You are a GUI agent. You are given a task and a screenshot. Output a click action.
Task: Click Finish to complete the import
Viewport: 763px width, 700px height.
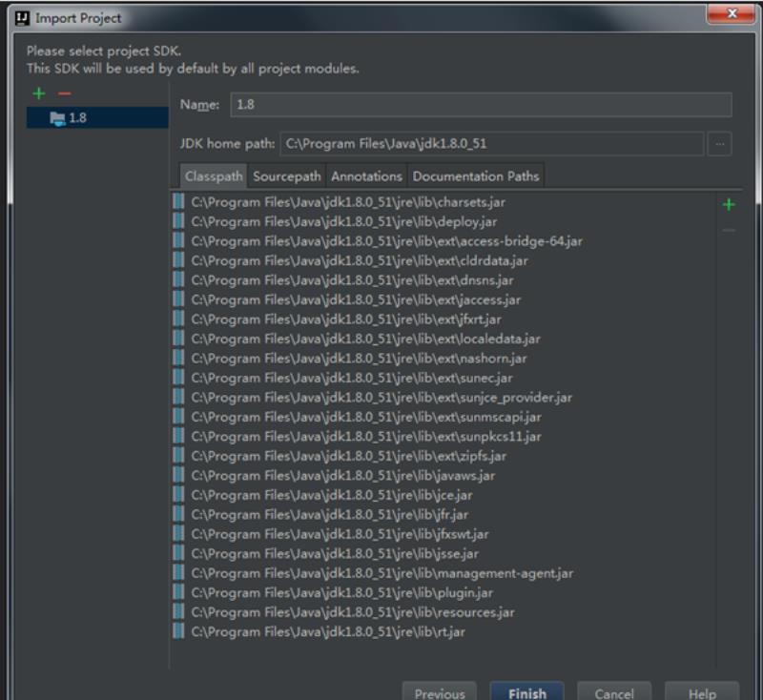coord(527,692)
